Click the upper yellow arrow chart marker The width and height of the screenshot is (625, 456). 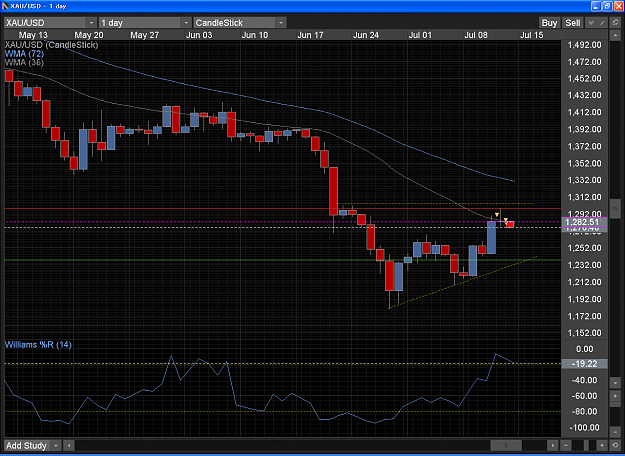(497, 215)
